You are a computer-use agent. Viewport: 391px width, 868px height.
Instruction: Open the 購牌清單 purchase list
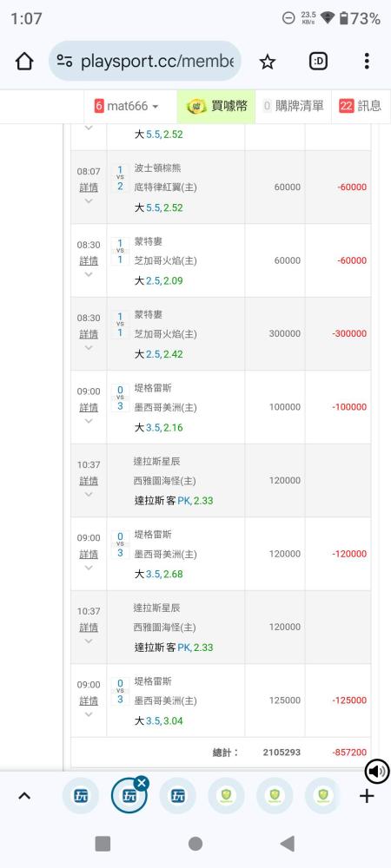[x=293, y=106]
